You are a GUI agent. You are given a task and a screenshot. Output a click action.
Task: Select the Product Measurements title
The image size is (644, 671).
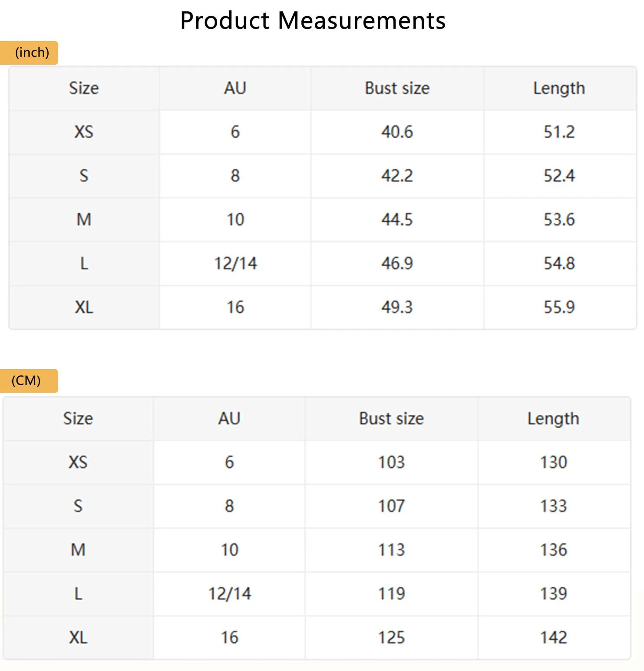click(x=313, y=20)
